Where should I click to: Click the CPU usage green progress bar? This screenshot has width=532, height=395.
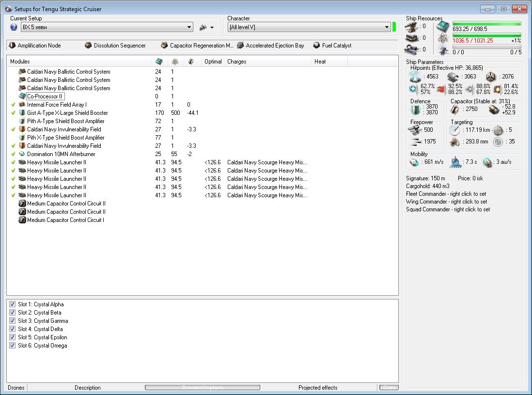(x=487, y=23)
